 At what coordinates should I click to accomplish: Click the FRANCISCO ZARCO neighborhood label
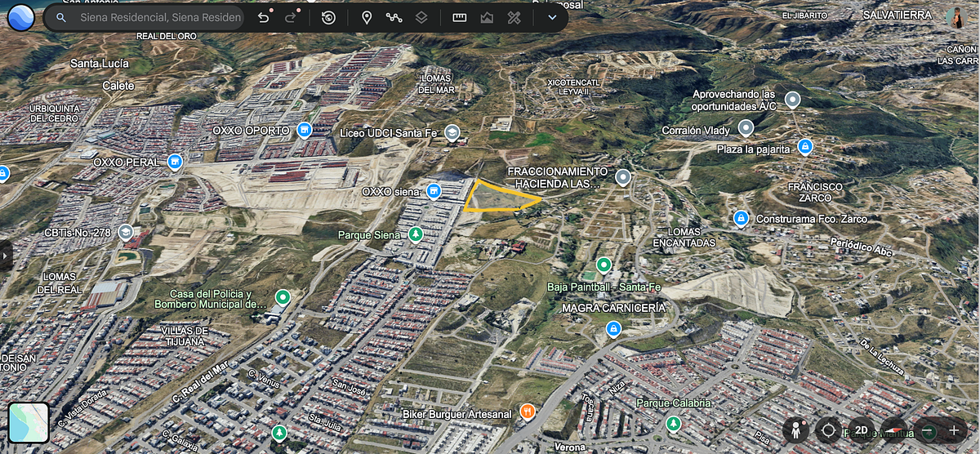[x=814, y=192]
